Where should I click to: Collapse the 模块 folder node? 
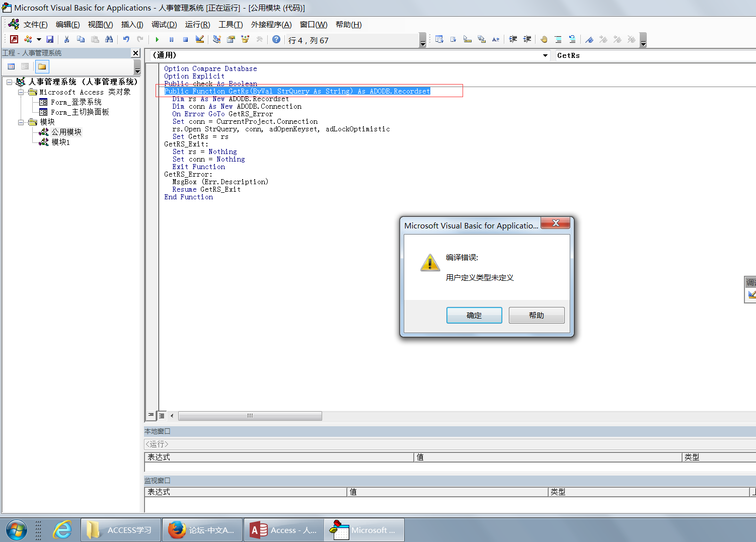click(x=21, y=122)
